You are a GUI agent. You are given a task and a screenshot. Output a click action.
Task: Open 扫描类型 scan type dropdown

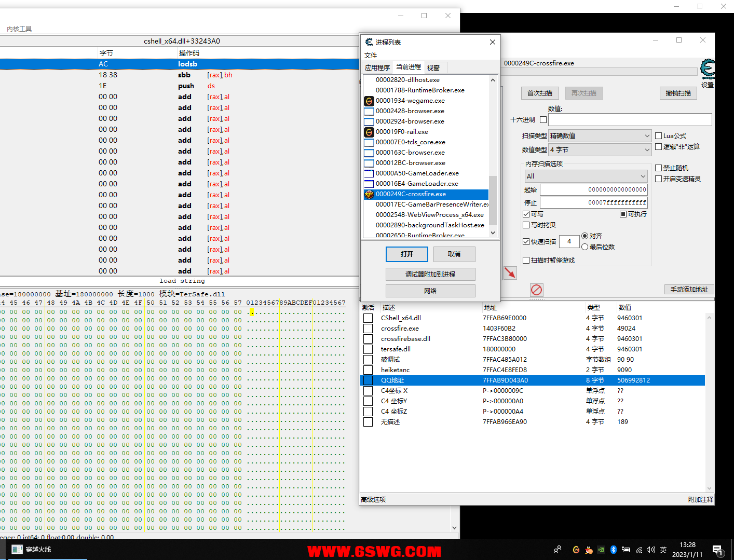tap(600, 136)
